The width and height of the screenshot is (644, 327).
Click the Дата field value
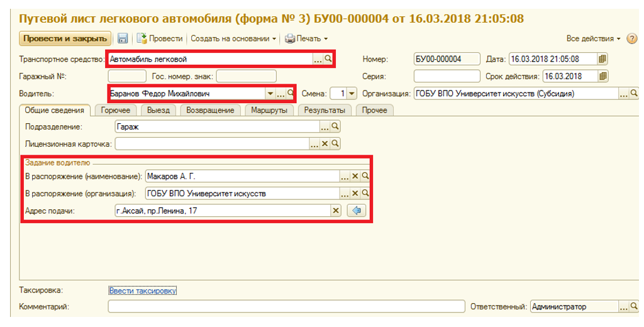click(553, 59)
